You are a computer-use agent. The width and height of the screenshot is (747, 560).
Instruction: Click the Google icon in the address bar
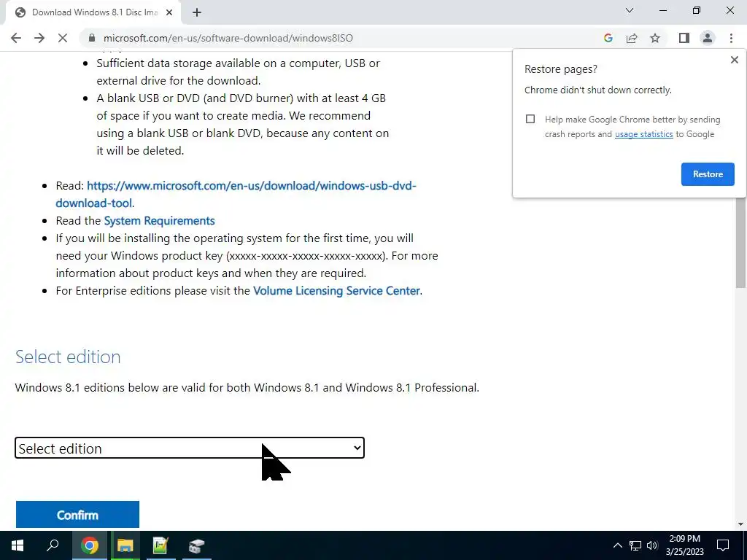point(608,38)
